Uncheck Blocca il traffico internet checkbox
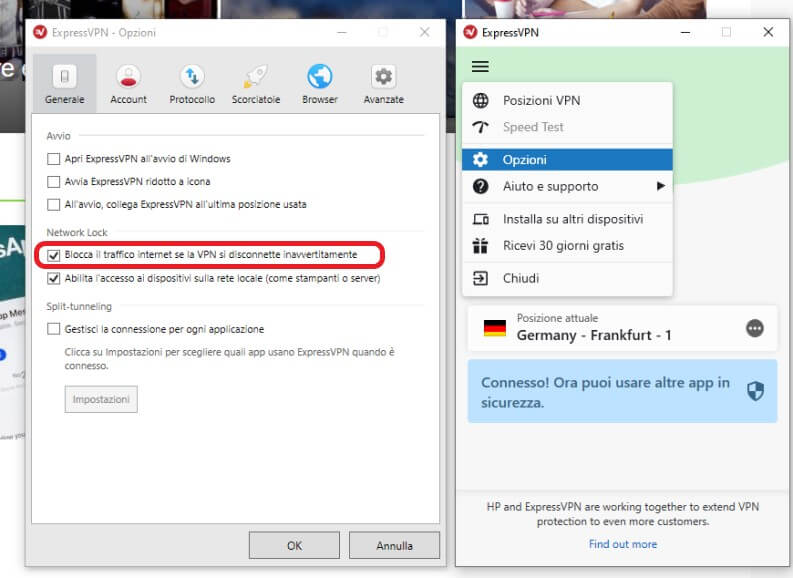This screenshot has width=793, height=578. point(53,255)
